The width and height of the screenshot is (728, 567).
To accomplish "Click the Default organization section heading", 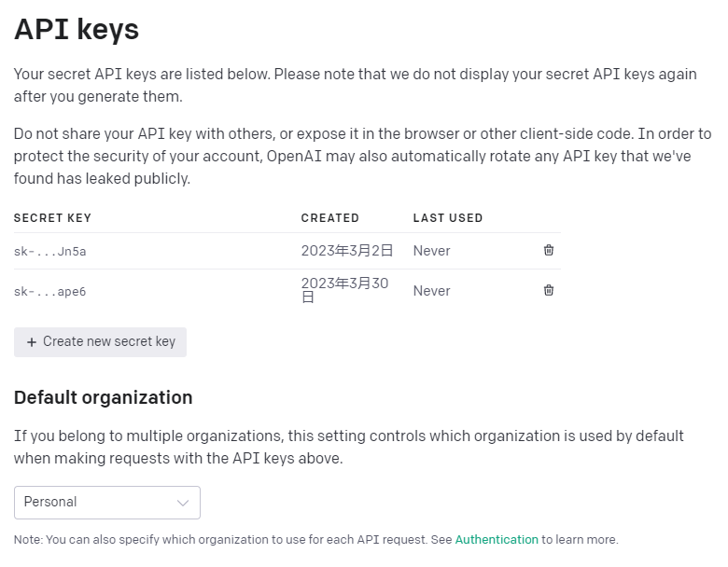I will [x=103, y=397].
